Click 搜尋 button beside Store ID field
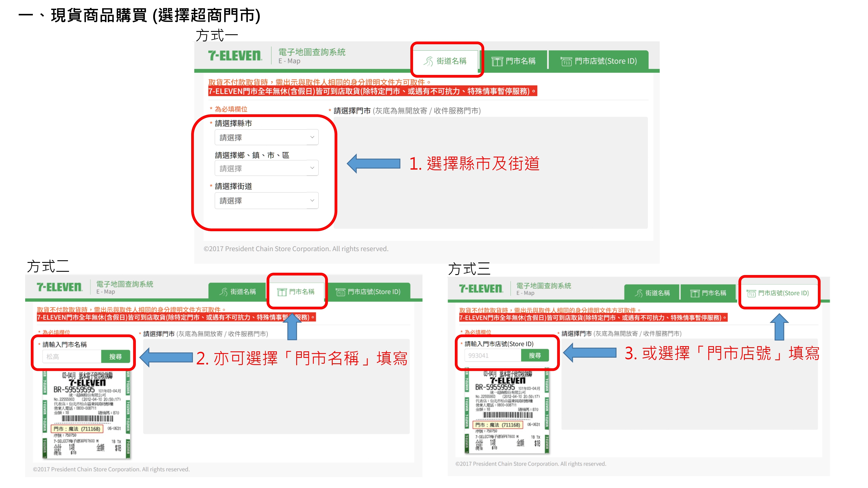The image size is (868, 488). point(535,355)
